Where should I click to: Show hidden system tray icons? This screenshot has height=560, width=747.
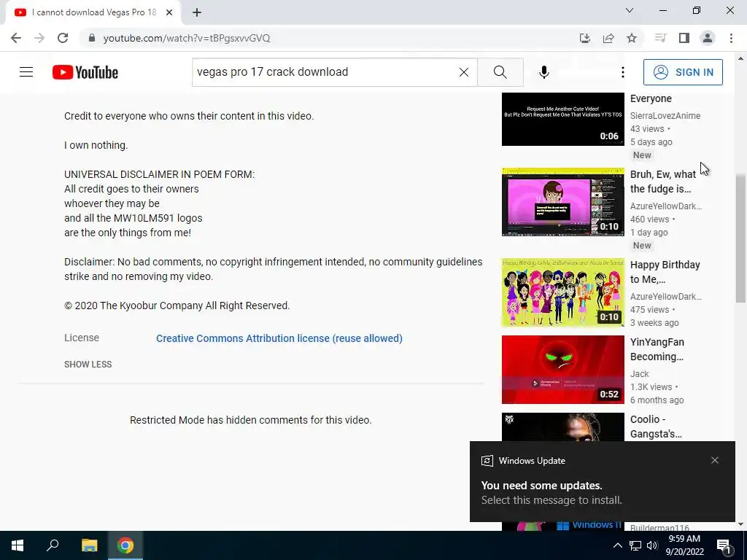[617, 545]
